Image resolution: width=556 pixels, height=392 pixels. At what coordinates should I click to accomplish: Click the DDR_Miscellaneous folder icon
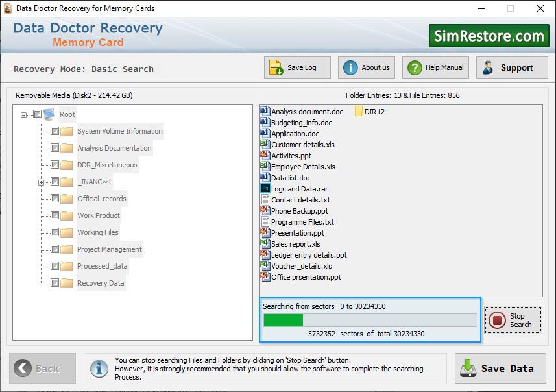[67, 165]
